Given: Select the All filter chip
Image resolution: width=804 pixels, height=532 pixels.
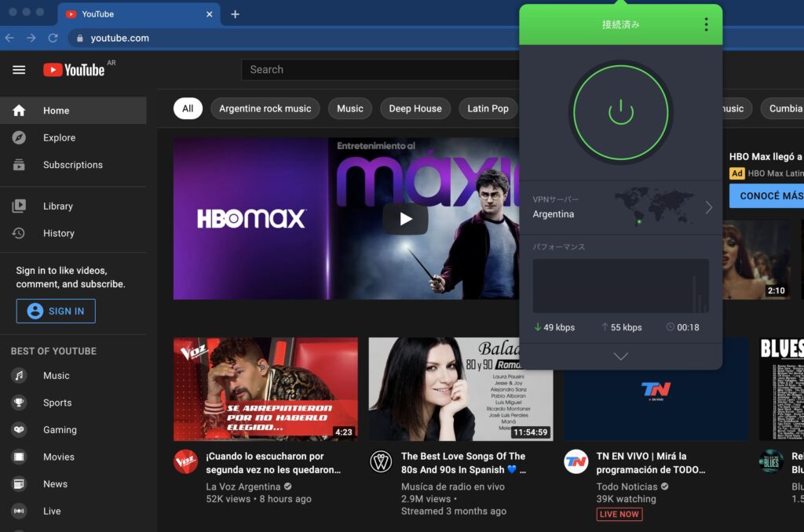Looking at the screenshot, I should coord(188,108).
